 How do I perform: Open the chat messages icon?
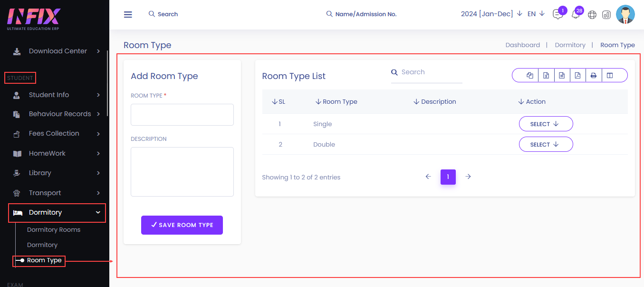click(x=557, y=14)
